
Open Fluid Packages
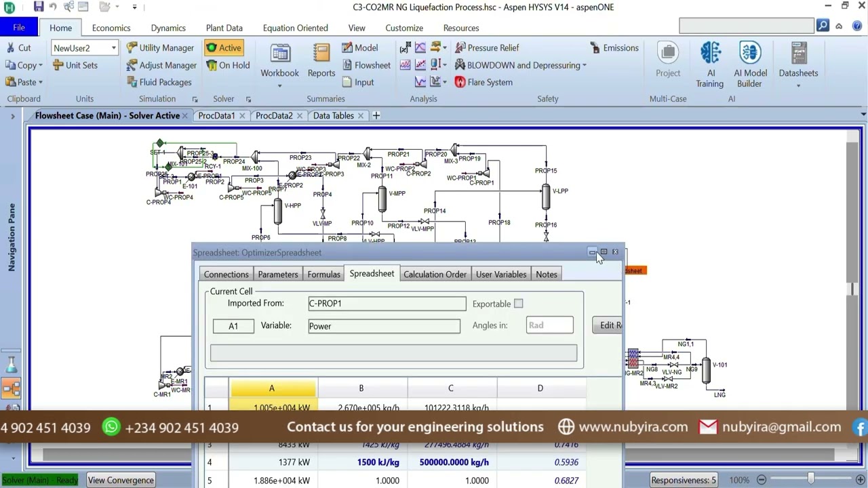pyautogui.click(x=159, y=82)
